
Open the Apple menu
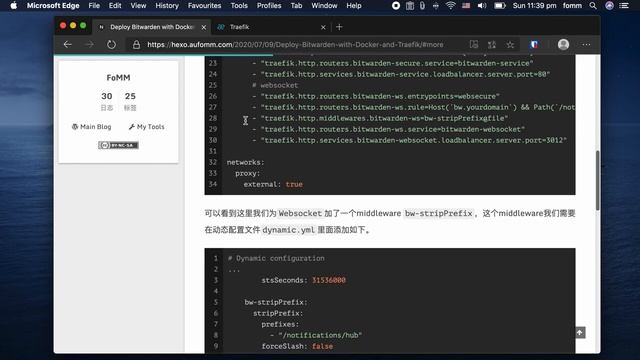click(x=13, y=6)
